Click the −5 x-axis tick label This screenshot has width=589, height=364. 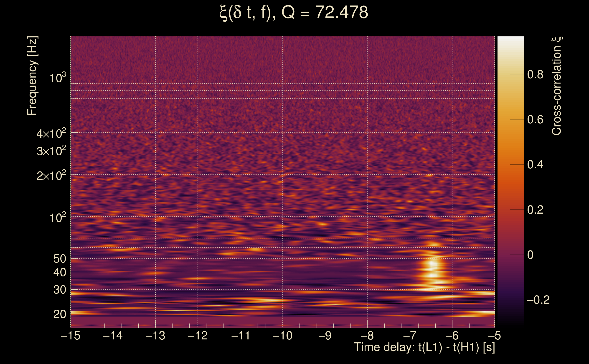(x=494, y=336)
